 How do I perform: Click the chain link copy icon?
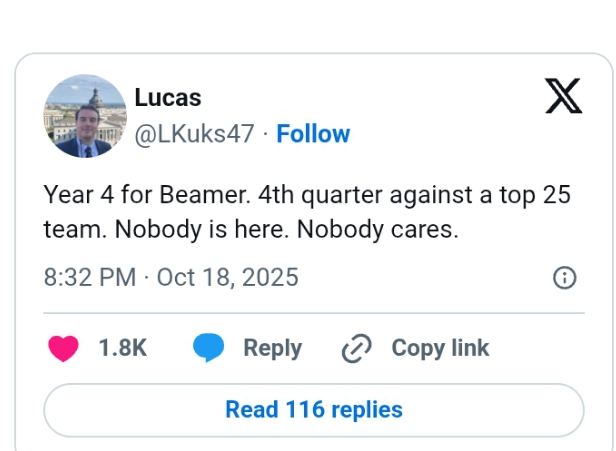(356, 348)
